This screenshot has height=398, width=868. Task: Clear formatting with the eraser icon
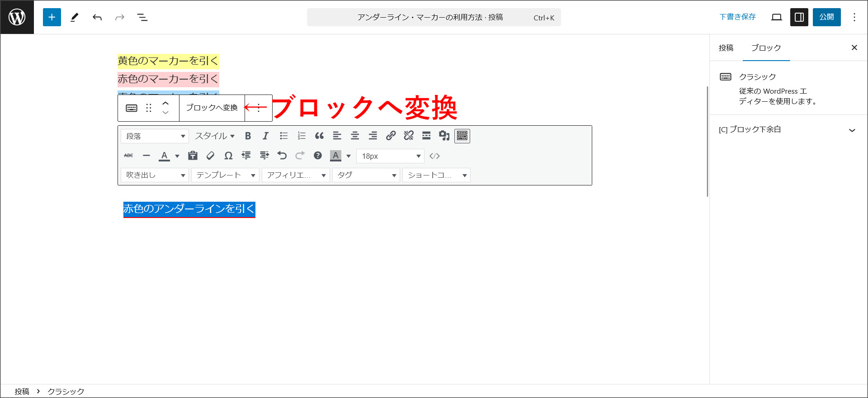pyautogui.click(x=211, y=156)
